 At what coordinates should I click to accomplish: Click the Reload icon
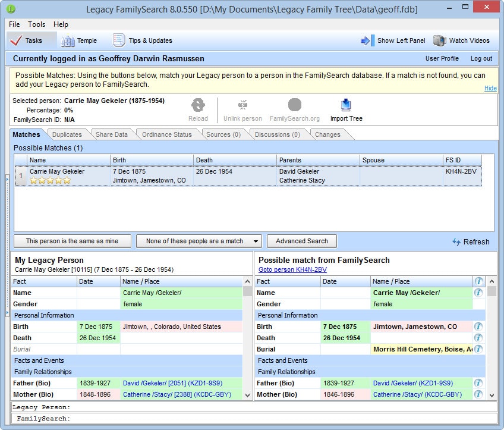(198, 105)
